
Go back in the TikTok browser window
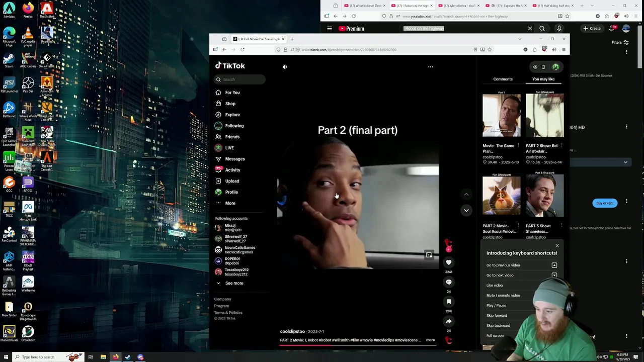click(x=224, y=50)
